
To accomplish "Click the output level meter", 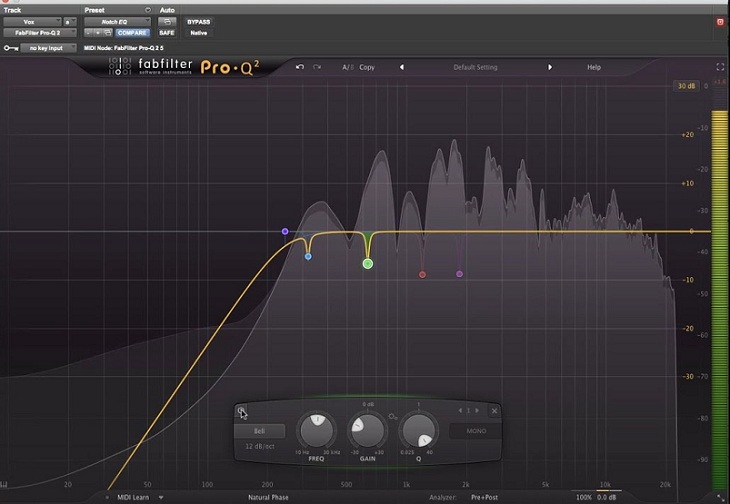I will 720,298.
